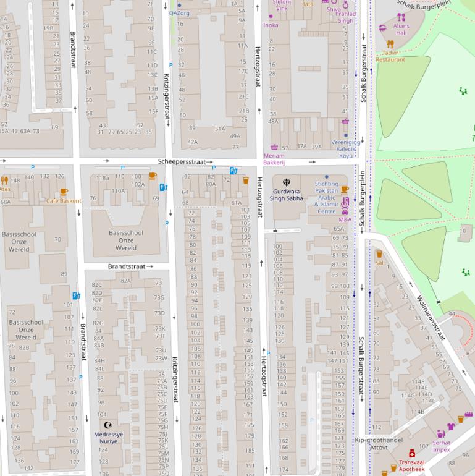This screenshot has height=476, width=475.
Task: Click the Wolmaransstraat street name label
Action: pyautogui.click(x=431, y=318)
